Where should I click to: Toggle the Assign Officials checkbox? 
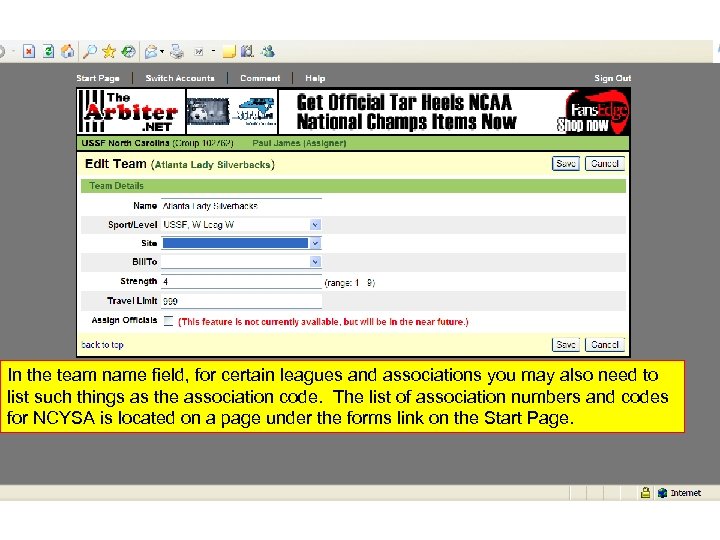(169, 321)
